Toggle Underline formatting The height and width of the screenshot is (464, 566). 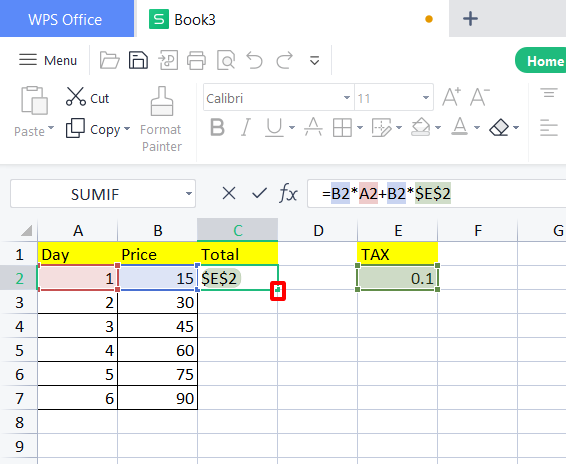(x=274, y=127)
